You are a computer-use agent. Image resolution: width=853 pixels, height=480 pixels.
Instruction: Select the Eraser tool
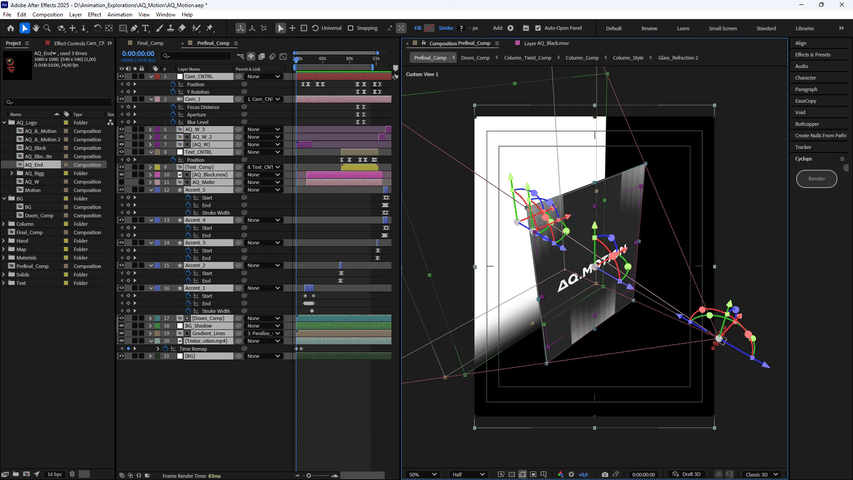point(182,28)
